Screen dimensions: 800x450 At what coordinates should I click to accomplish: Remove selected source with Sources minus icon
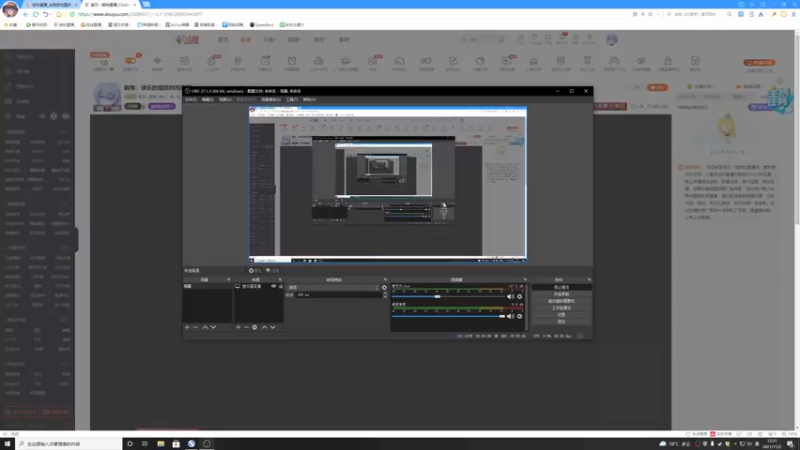(246, 327)
